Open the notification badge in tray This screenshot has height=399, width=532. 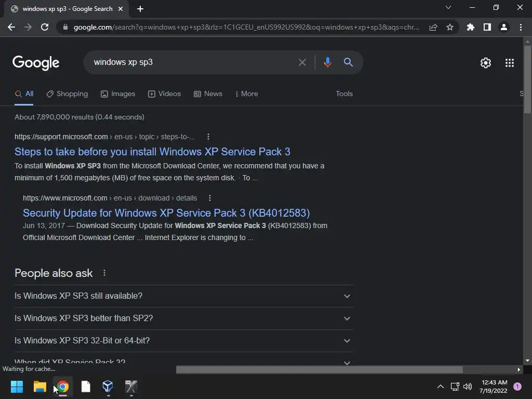[x=517, y=386]
